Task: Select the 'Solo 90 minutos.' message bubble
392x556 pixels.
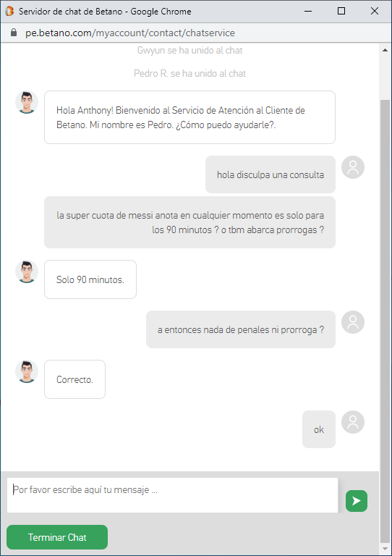Action: (x=90, y=279)
